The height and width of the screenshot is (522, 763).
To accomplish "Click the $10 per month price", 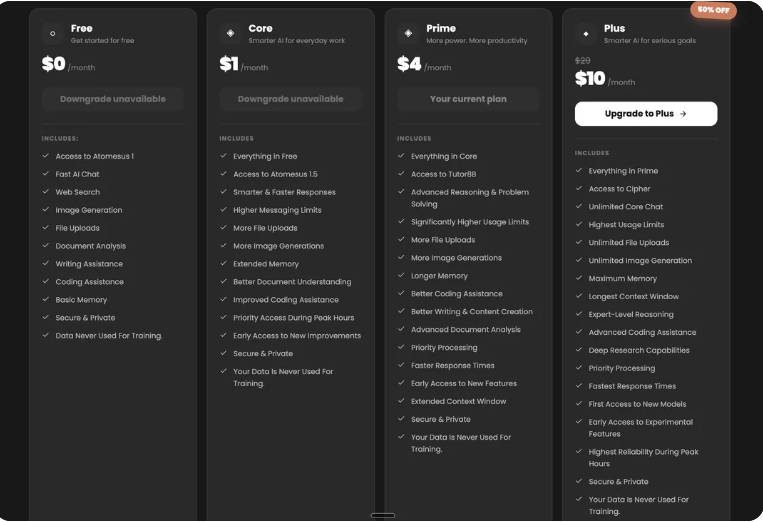I will (x=605, y=79).
